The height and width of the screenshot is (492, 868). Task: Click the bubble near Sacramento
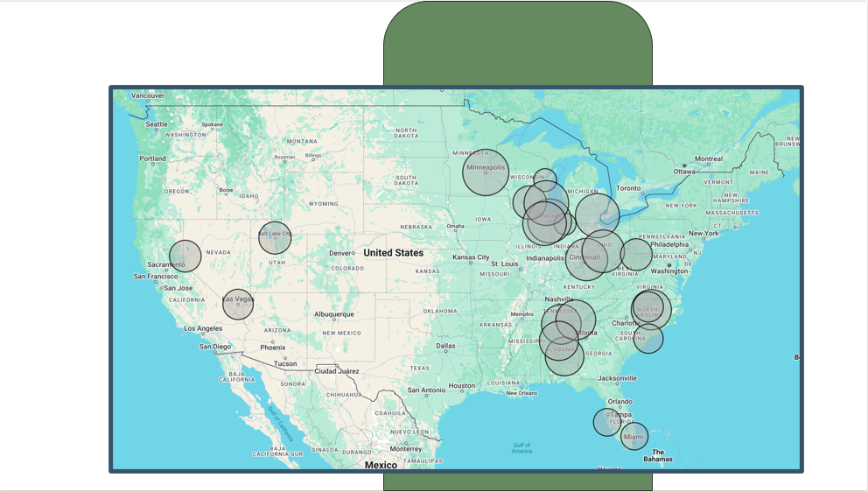pos(185,256)
